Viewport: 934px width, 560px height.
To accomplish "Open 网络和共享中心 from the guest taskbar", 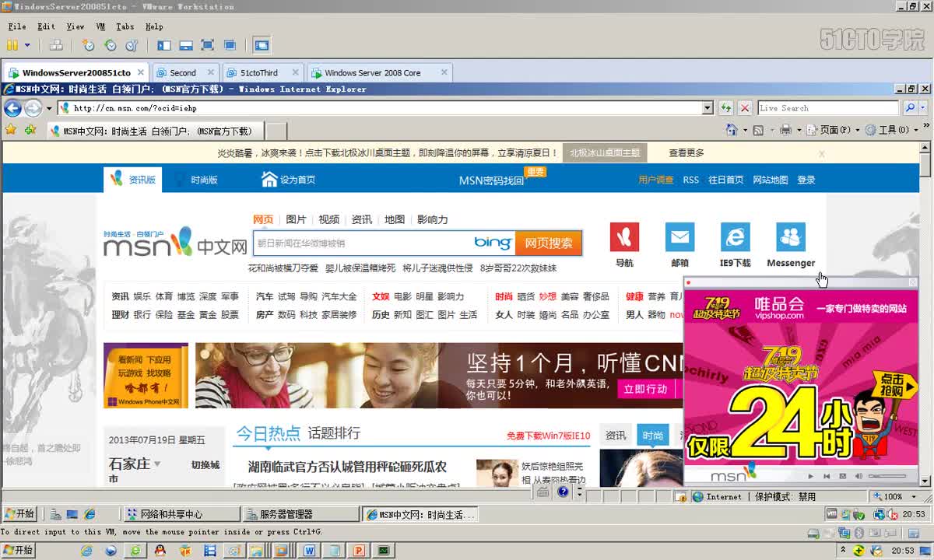I will (181, 514).
